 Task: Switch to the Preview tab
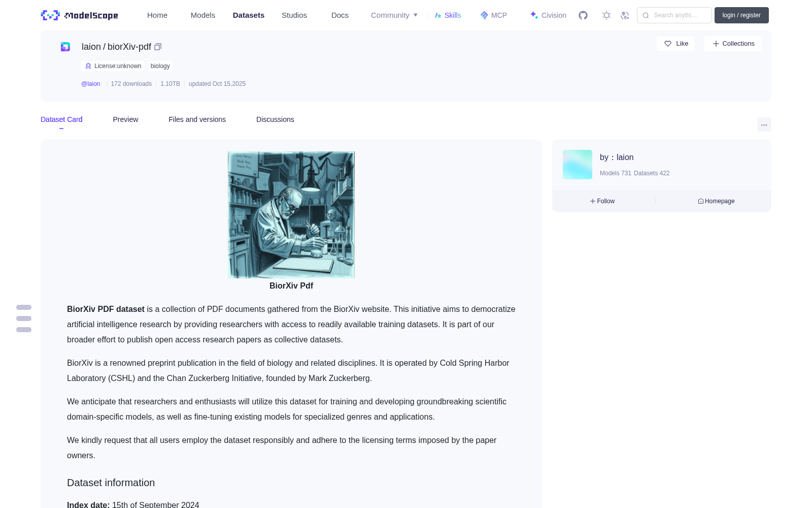click(x=125, y=119)
